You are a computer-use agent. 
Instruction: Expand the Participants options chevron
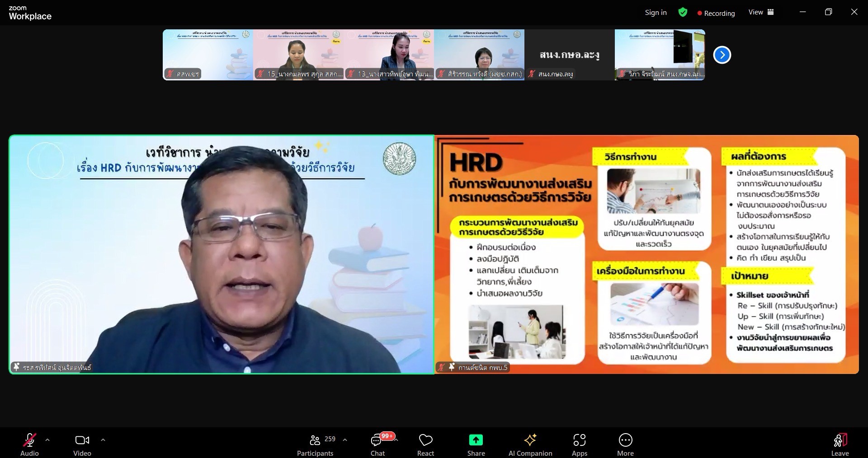pos(345,439)
